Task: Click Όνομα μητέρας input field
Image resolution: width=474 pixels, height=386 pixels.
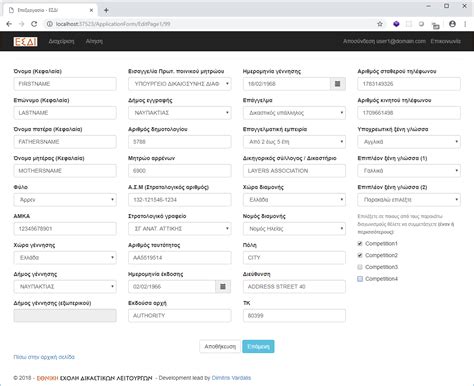Action: (65, 171)
